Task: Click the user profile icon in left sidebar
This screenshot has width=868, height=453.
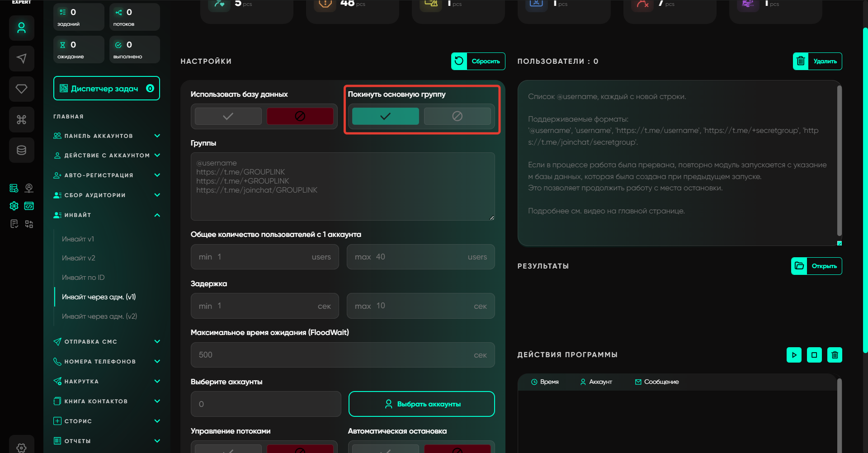Action: coord(21,28)
